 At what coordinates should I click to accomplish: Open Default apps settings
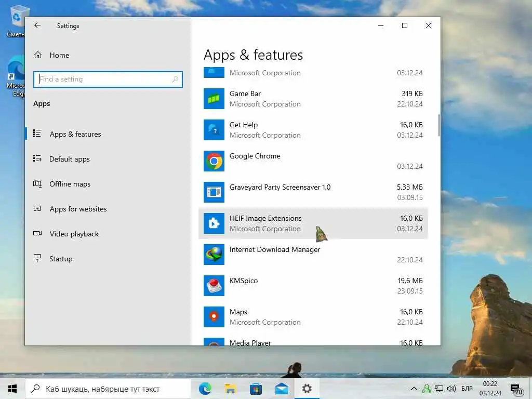click(70, 159)
